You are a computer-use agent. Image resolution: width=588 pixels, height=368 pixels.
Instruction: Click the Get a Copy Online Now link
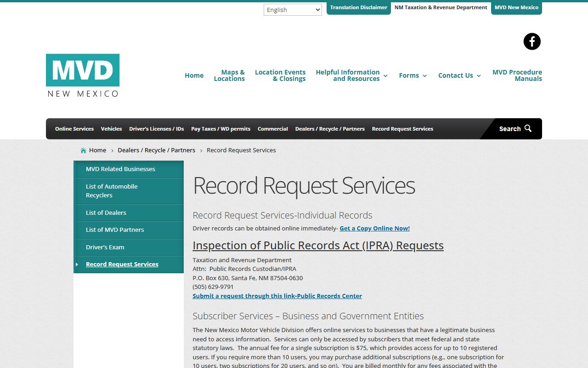[374, 228]
